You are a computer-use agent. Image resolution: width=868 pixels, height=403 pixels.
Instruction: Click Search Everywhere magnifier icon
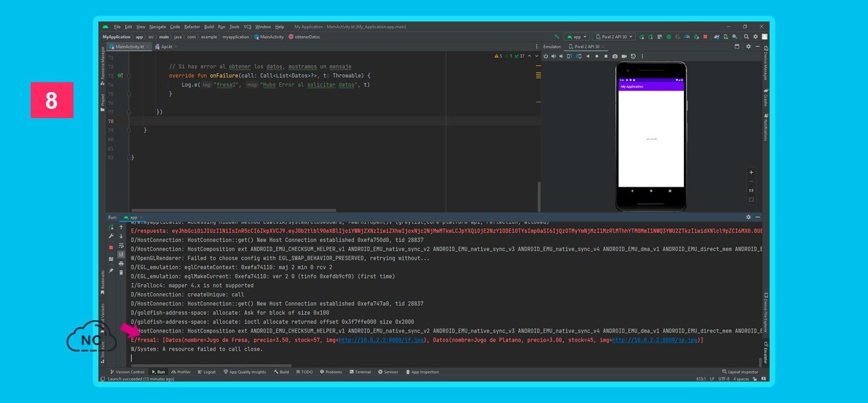pos(746,36)
